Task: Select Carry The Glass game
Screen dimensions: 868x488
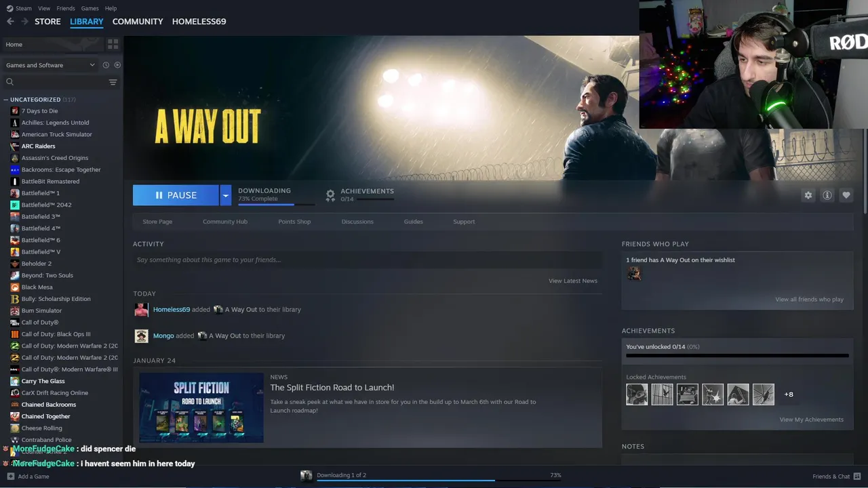Action: click(x=43, y=381)
